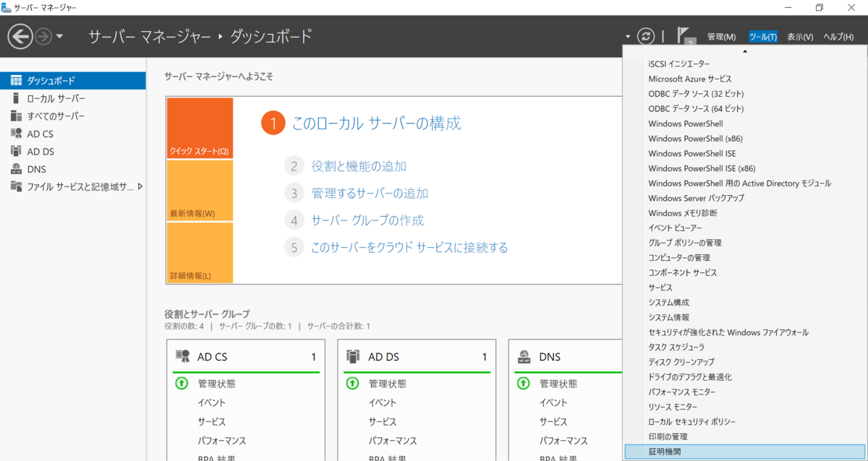Click green status icon in AD CS tile

tap(182, 384)
